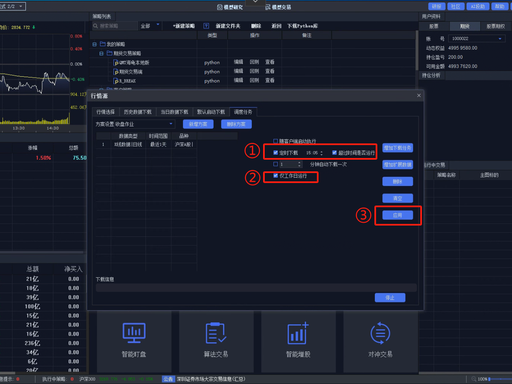This screenshot has width=512, height=384.
Task: Click the 研报 button at top right
Action: [x=437, y=6]
